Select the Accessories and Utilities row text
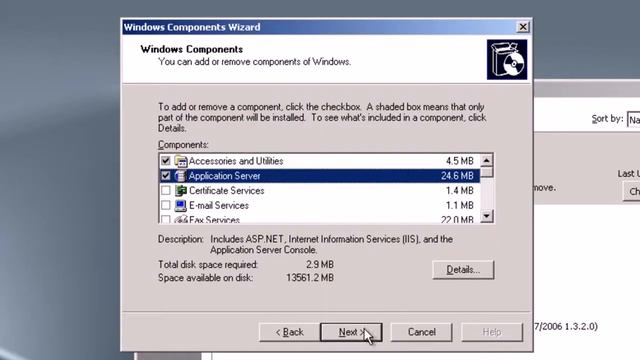Screen dimensions: 640x360 point(236,161)
